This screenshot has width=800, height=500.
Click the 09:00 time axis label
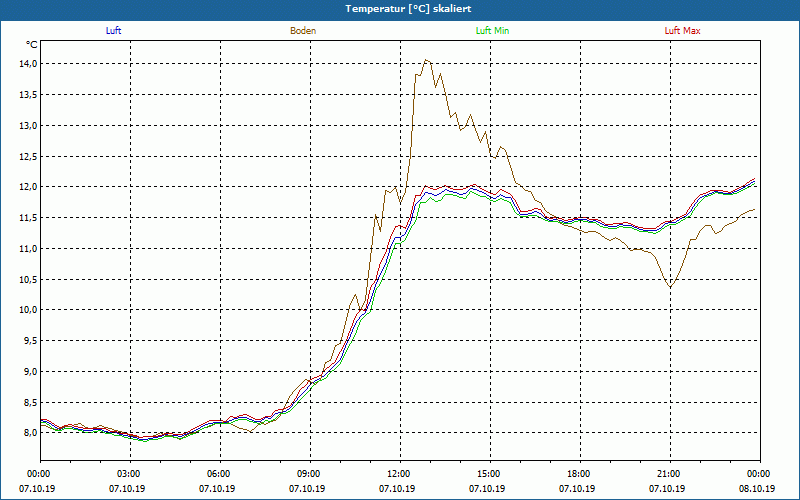pyautogui.click(x=307, y=474)
